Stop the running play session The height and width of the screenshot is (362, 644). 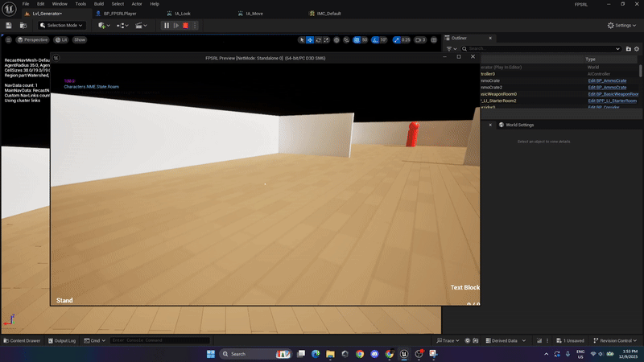(185, 26)
